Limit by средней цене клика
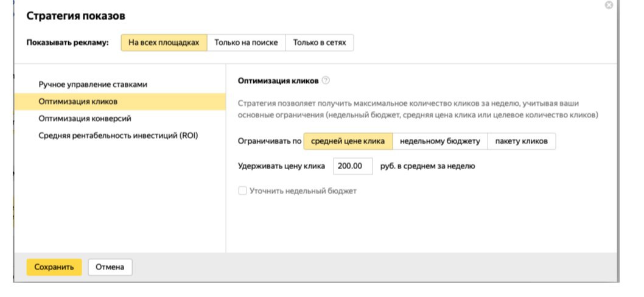Viewport: 644px width, 297px height. pyautogui.click(x=348, y=141)
